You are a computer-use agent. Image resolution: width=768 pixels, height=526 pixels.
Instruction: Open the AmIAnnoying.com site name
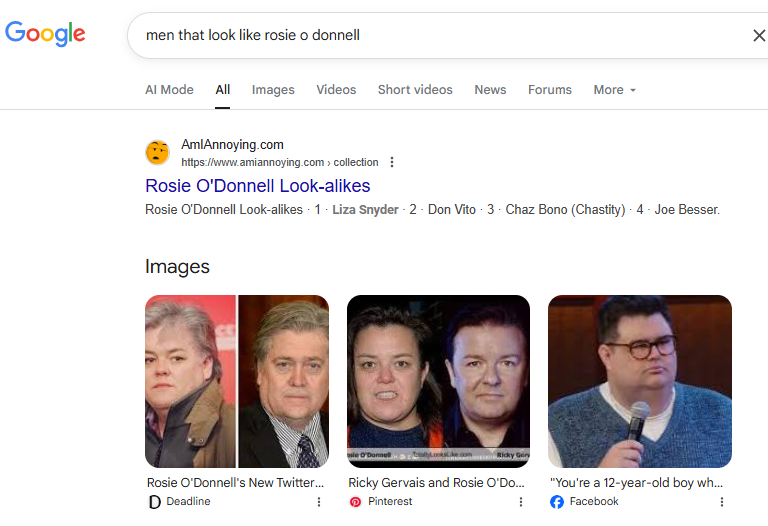click(232, 144)
